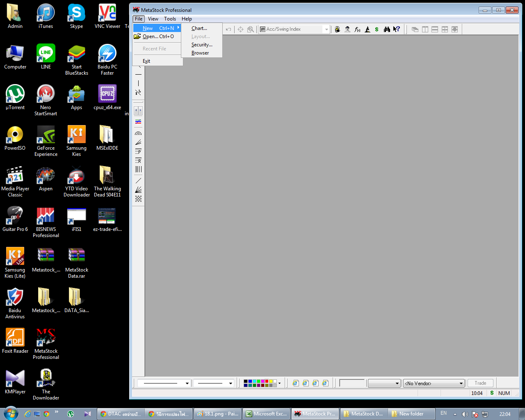Open the Expert Advisor icon
The width and height of the screenshot is (525, 420).
point(337,29)
